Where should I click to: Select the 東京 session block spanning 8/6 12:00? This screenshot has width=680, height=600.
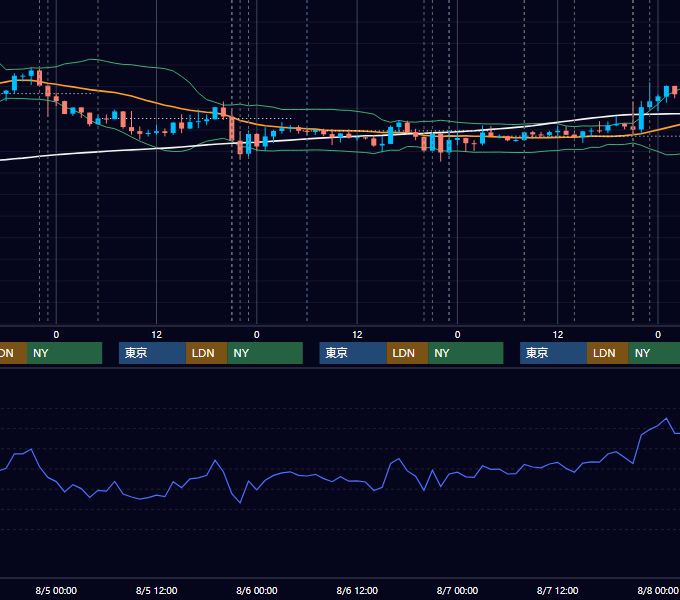(353, 353)
